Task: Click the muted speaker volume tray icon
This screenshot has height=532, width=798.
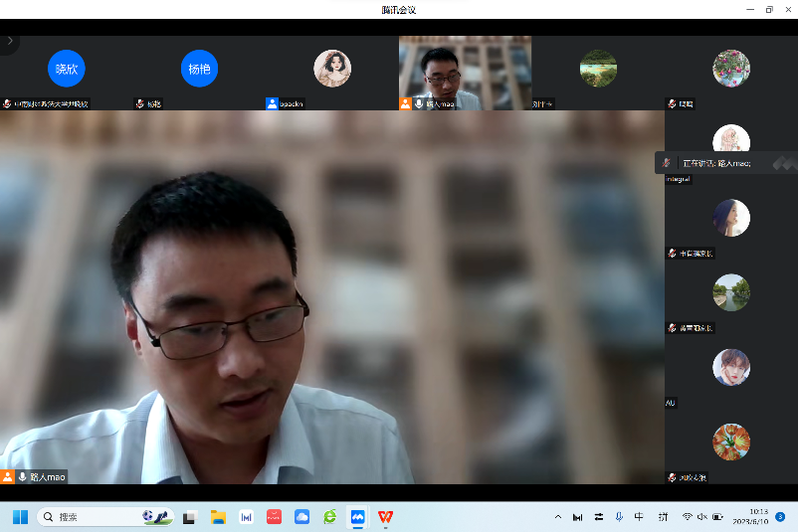Action: (x=702, y=517)
